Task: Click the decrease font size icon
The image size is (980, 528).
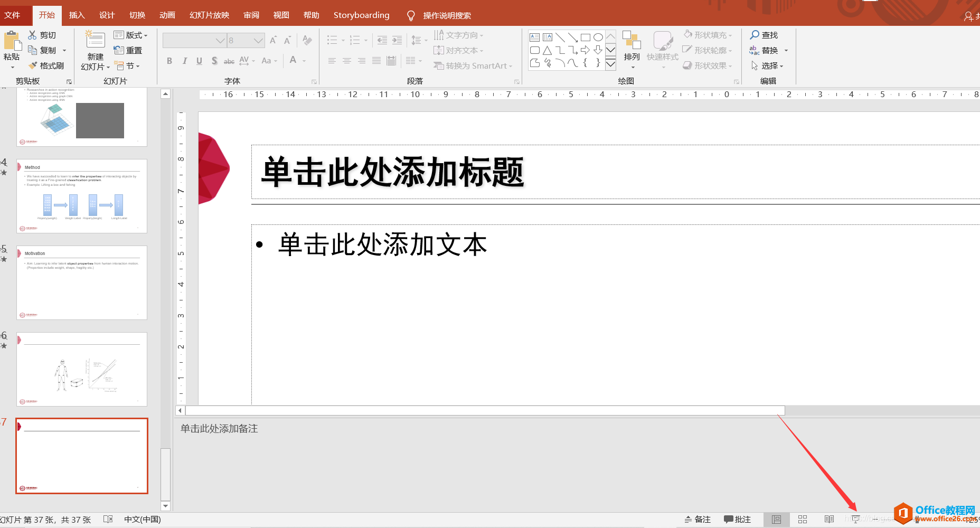Action: (x=287, y=40)
